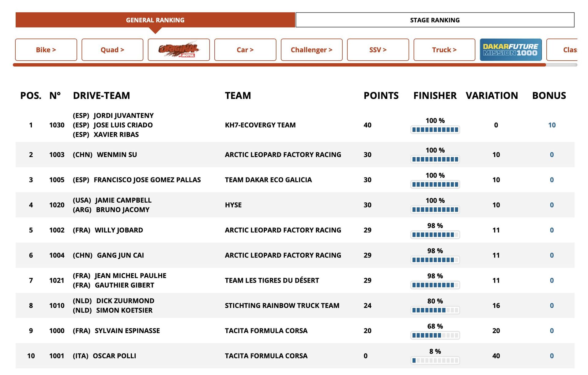Click the bonus value 10 for KH7-Ecovergy
Viewport: 588px width, 375px height.
[552, 125]
